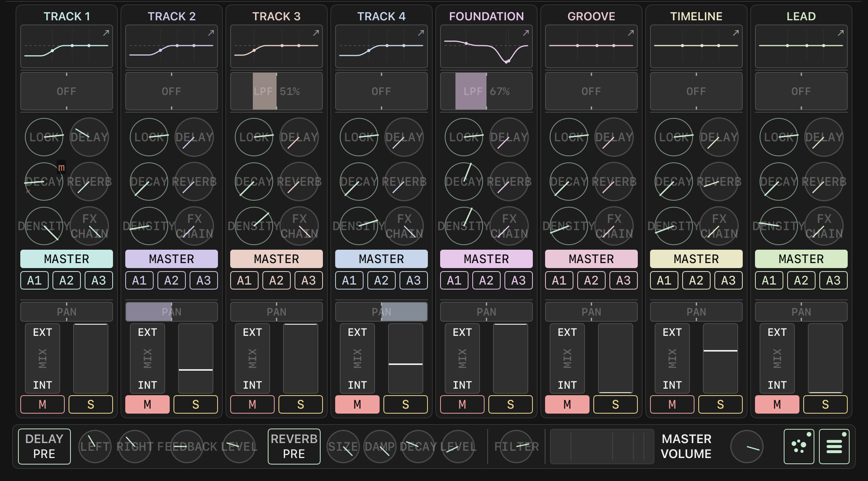Click the Track 1 EXT/INT mix selector

coord(43,358)
